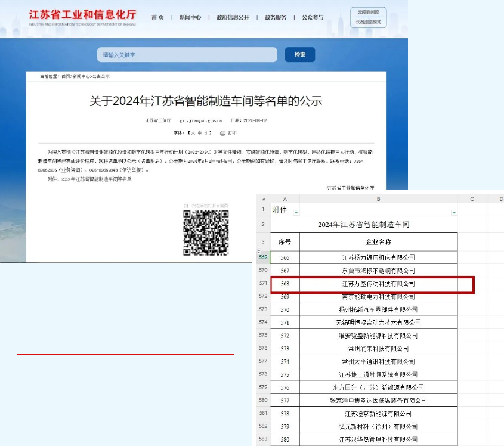Select cell 无锡明恒混合动力技术有限公司
This screenshot has height=447, width=504.
point(378,322)
